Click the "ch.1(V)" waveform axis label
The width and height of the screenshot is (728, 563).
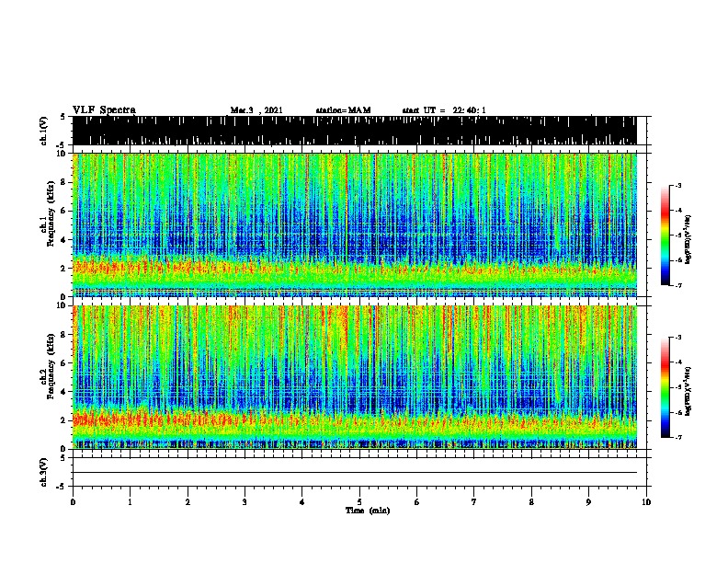pos(43,131)
